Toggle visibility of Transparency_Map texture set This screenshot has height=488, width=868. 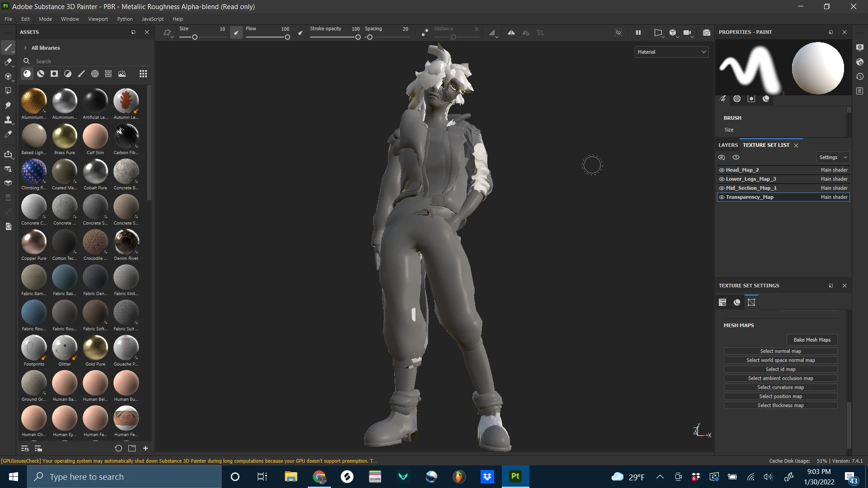pos(722,197)
